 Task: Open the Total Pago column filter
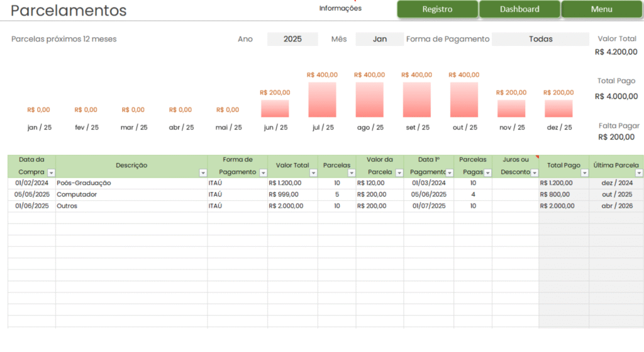pos(585,173)
